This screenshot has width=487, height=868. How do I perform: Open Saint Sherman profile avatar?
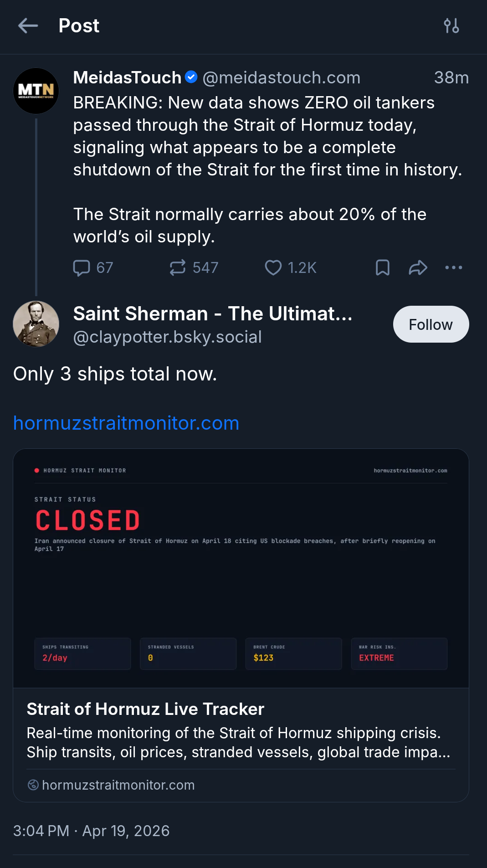pyautogui.click(x=36, y=324)
